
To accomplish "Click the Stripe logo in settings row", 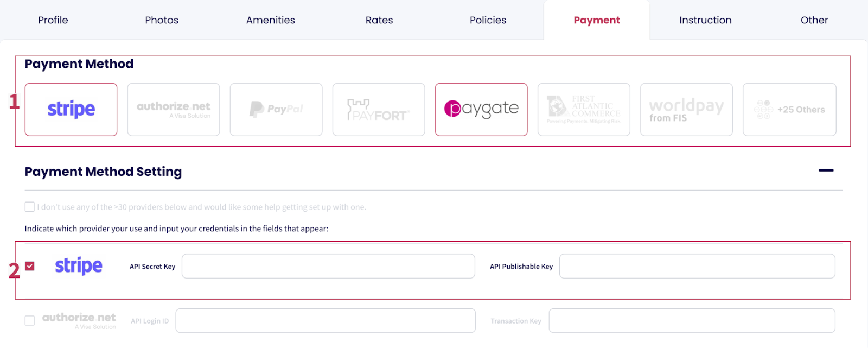I will tap(79, 266).
